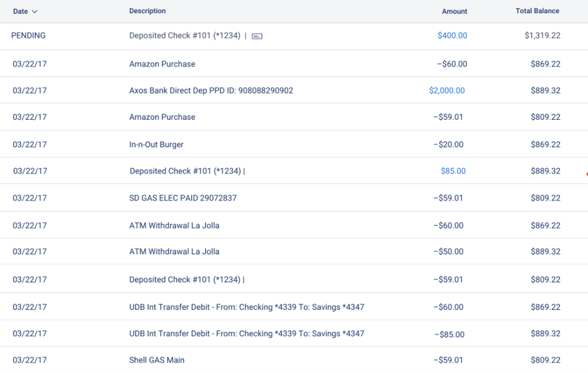Image resolution: width=588 pixels, height=373 pixels.
Task: Open check image icon on pending deposit
Action: [x=257, y=36]
